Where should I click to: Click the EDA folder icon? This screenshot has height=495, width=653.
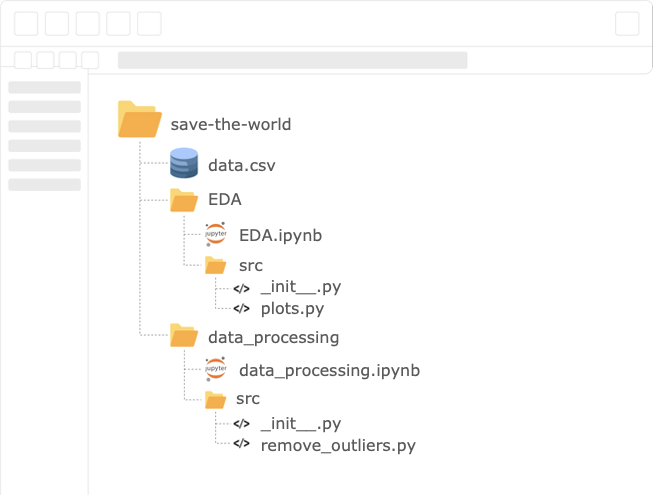click(184, 200)
